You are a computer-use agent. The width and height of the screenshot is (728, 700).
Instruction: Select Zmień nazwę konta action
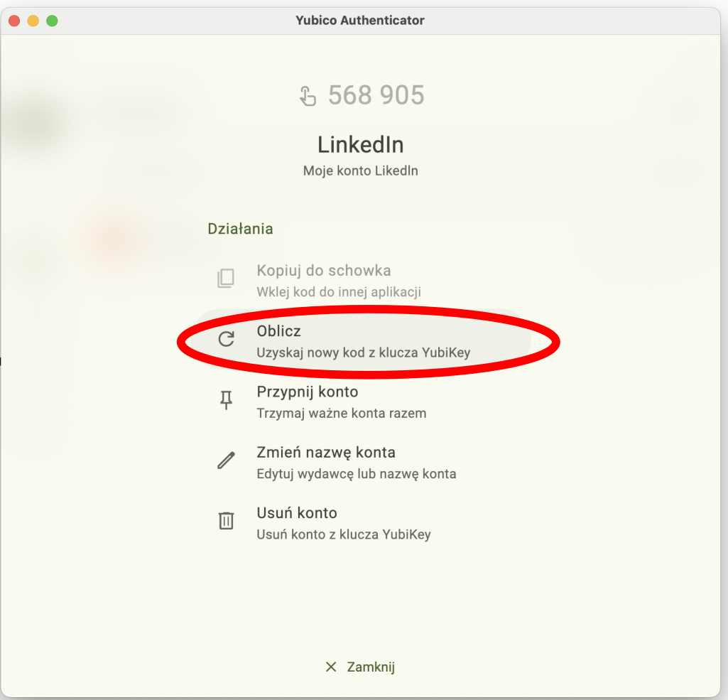point(325,453)
